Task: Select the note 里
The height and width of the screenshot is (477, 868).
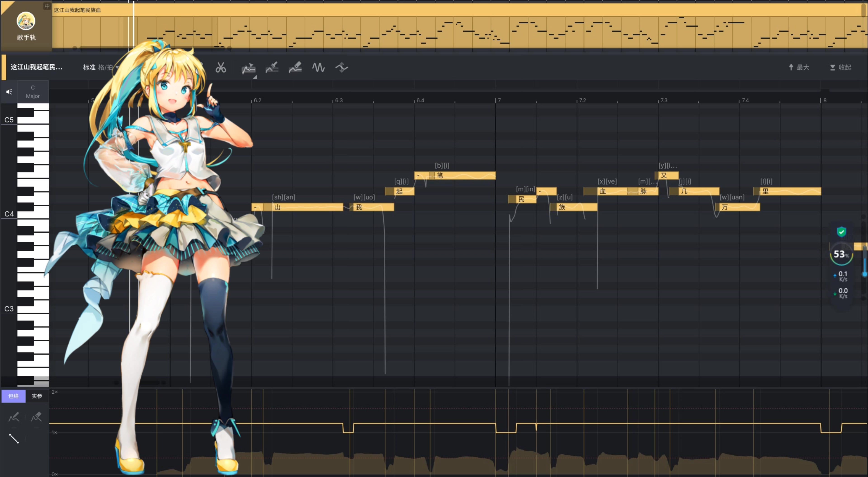Action: [790, 191]
